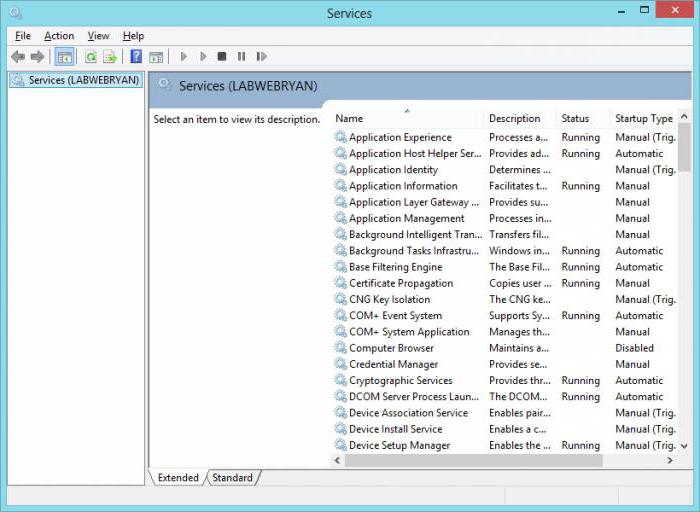Click the gear icon beside Cryptographic Services
The width and height of the screenshot is (700, 512).
click(341, 380)
